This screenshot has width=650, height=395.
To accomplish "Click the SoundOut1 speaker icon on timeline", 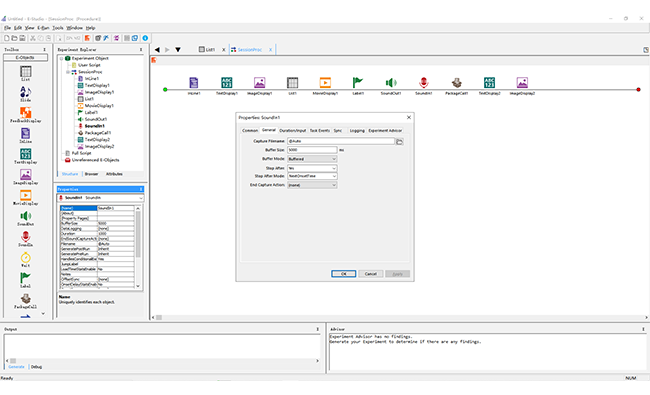I will point(390,82).
